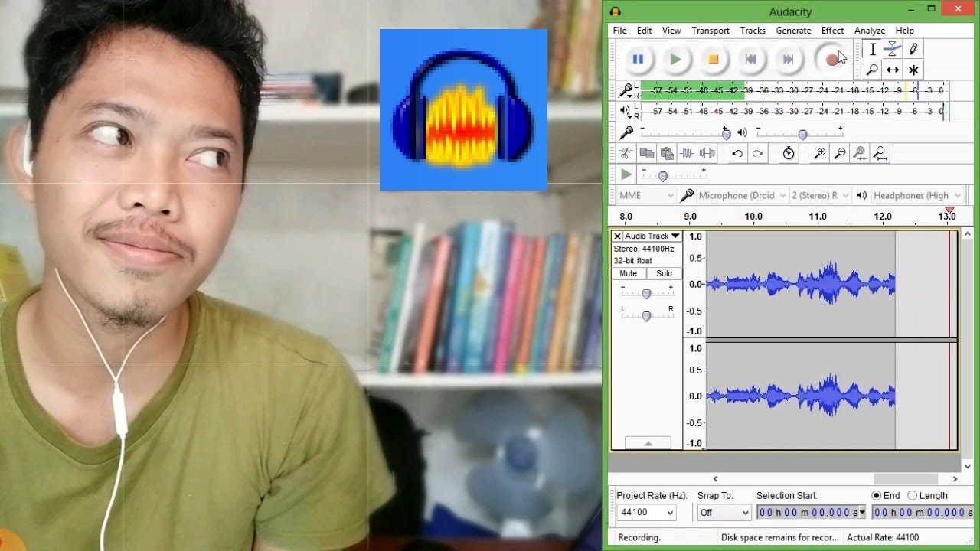Open the Effect menu
The height and width of the screenshot is (551, 980).
(833, 31)
